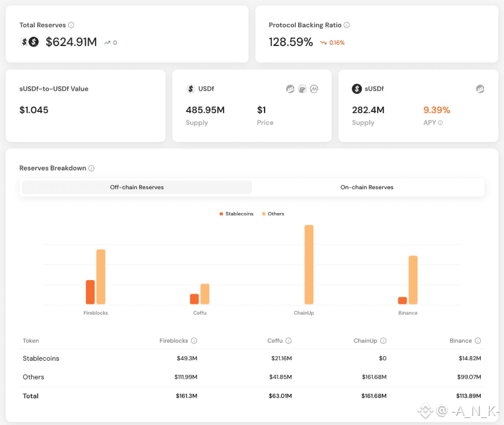504x425 pixels.
Task: Open the Protocol Backing Ratio info tooltip
Action: (347, 25)
